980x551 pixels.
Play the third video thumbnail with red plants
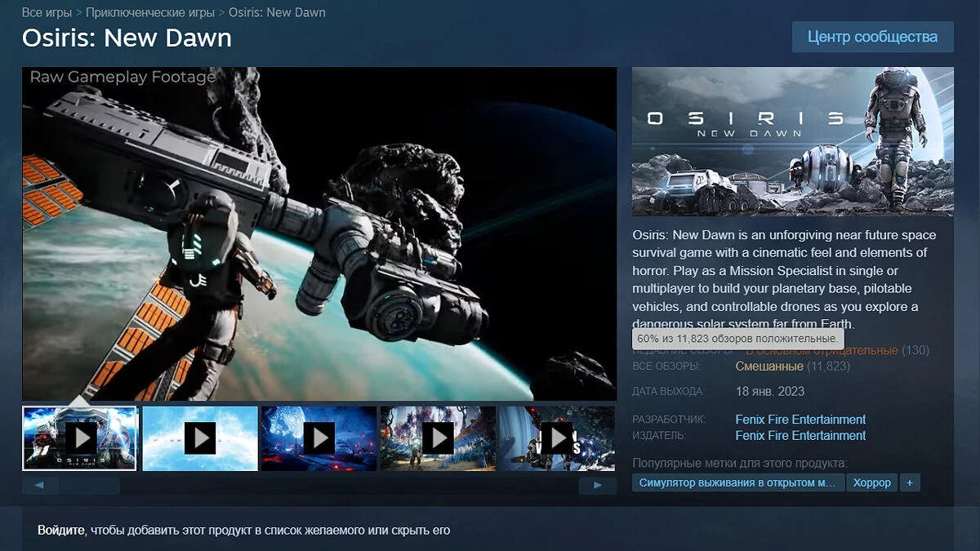(318, 438)
